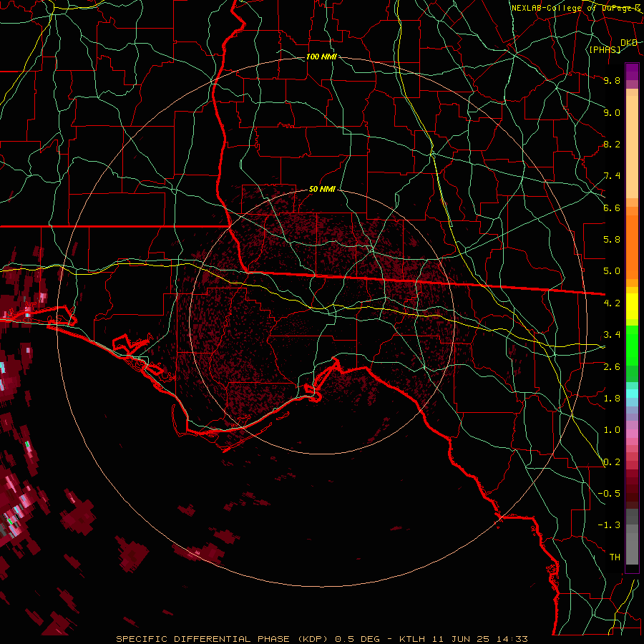Click the 9.0 value on the color scale
This screenshot has height=644, width=644.
[612, 112]
